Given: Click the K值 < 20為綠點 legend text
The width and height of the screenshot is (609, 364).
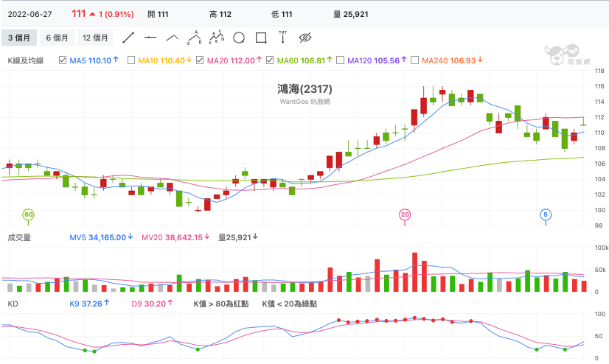Looking at the screenshot, I should click(290, 304).
